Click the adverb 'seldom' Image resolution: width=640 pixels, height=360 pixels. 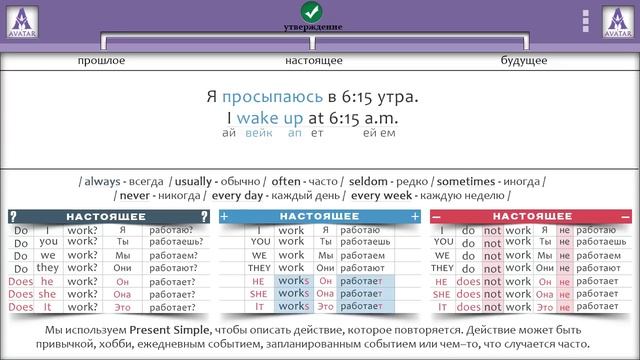(x=368, y=181)
